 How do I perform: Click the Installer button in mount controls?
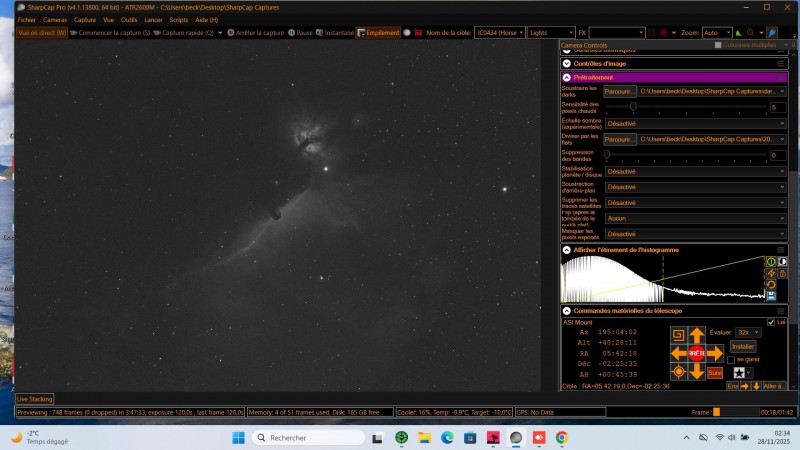(x=743, y=346)
